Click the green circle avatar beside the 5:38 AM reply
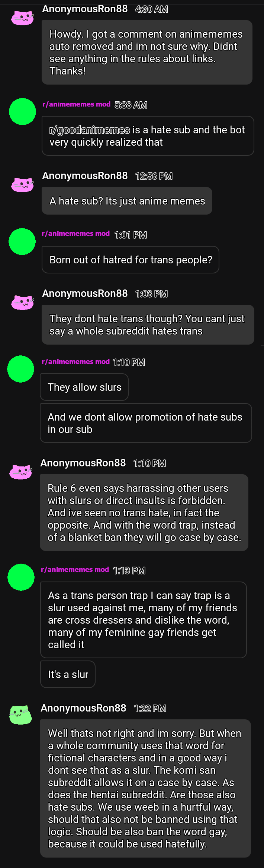The width and height of the screenshot is (264, 868). 22,111
